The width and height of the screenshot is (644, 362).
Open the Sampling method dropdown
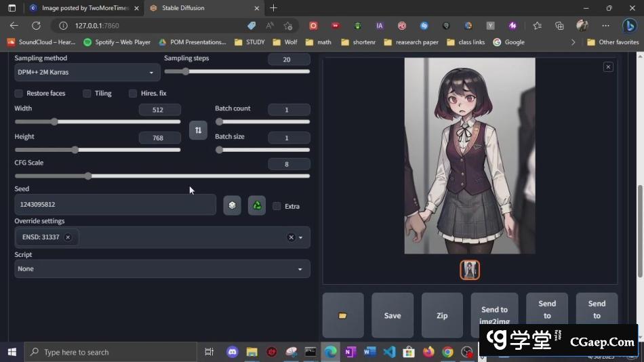click(87, 73)
